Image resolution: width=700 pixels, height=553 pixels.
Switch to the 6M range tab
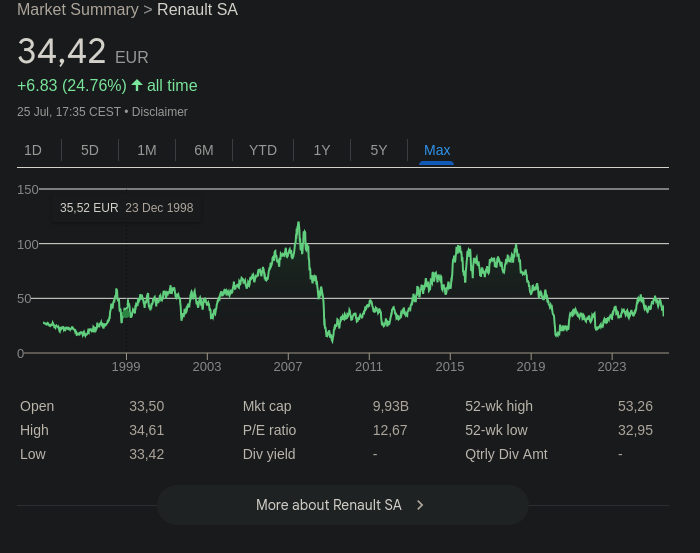(x=204, y=150)
